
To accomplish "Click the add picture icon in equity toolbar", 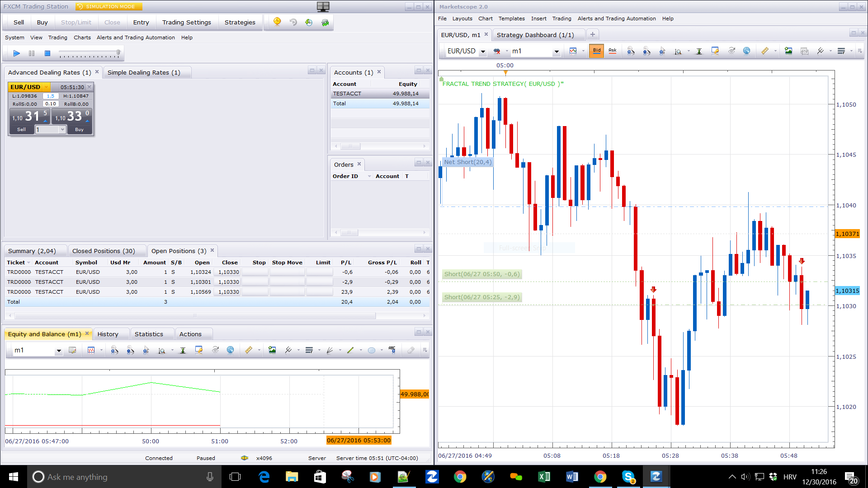I will pyautogui.click(x=272, y=350).
